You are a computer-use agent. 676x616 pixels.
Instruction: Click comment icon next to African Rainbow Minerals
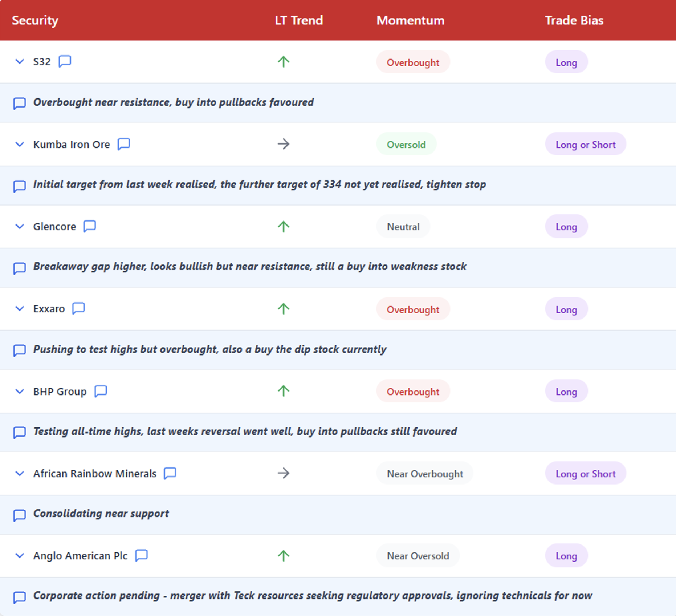tap(170, 473)
